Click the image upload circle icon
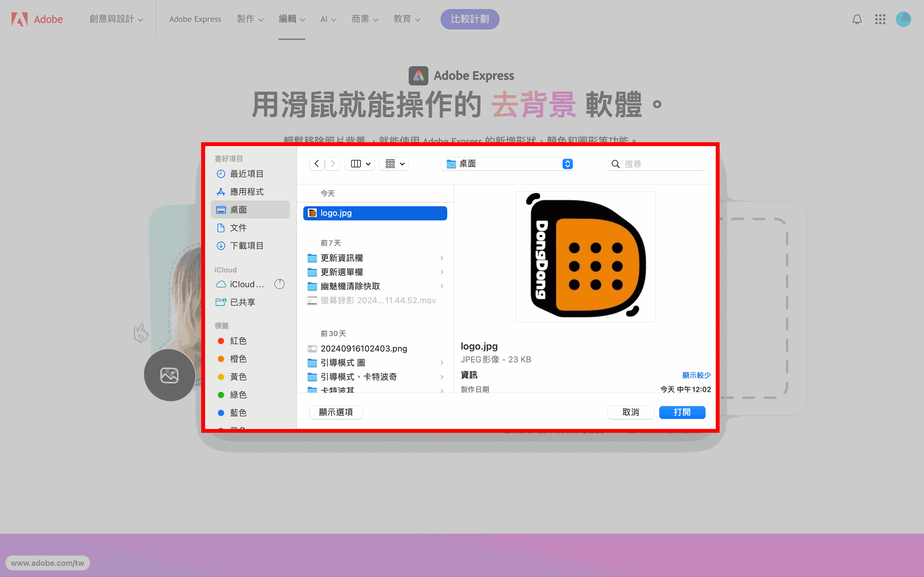924x577 pixels. point(169,375)
